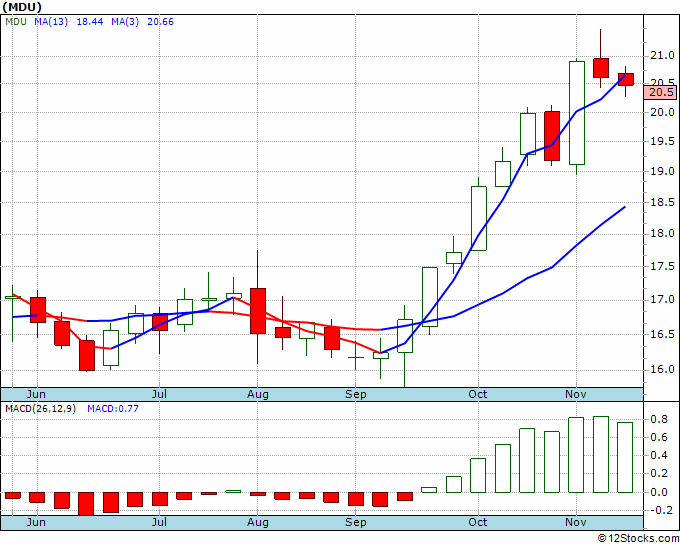This screenshot has width=680, height=546.
Task: Click the MACD(26,12,9) indicator label
Action: pos(40,409)
